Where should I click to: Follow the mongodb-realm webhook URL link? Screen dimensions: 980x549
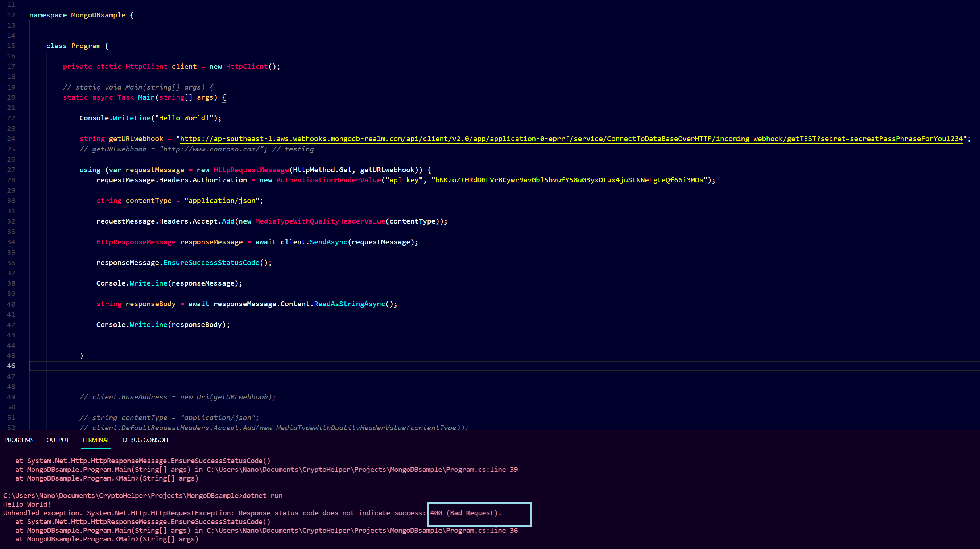pos(571,139)
